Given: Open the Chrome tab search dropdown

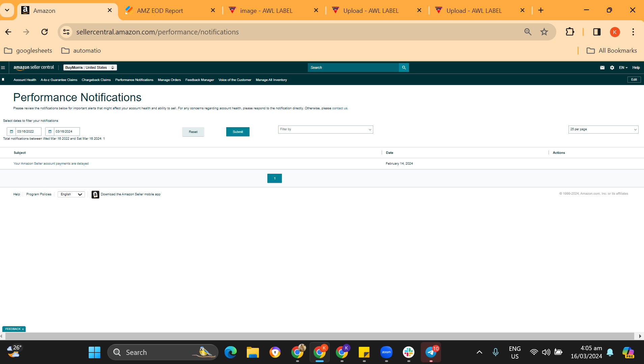Looking at the screenshot, I should click(7, 10).
